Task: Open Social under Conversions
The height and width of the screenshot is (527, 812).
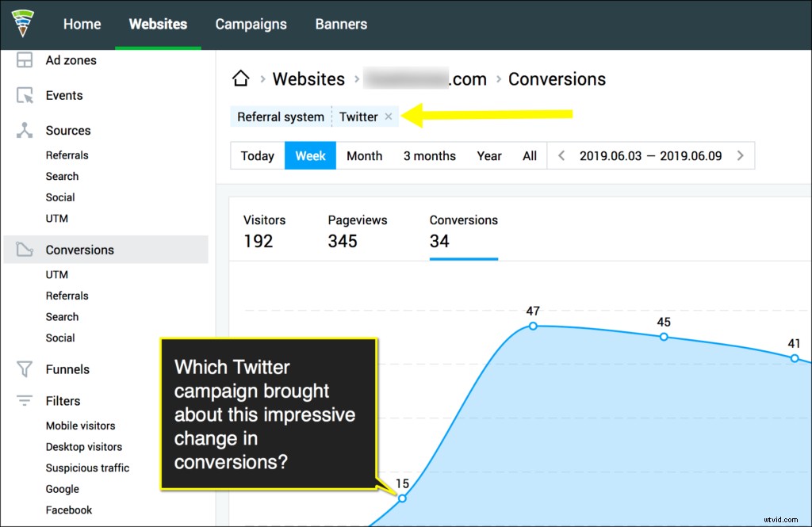Action: [59, 338]
